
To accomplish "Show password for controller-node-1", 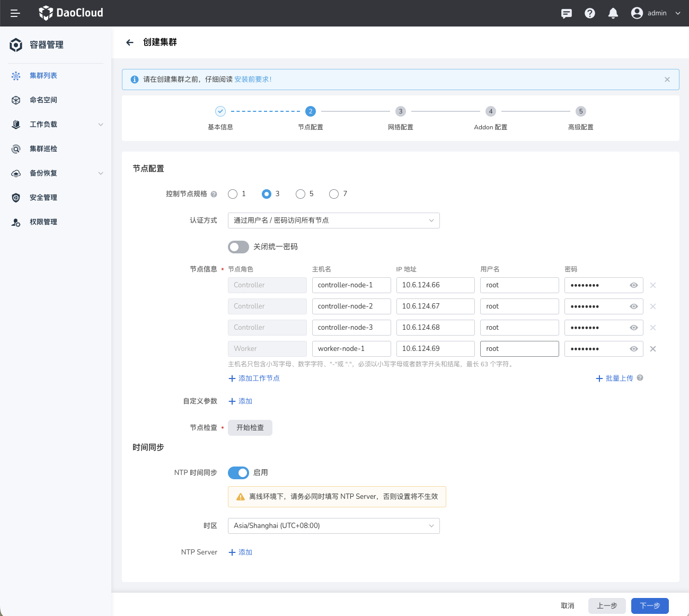I will click(633, 285).
